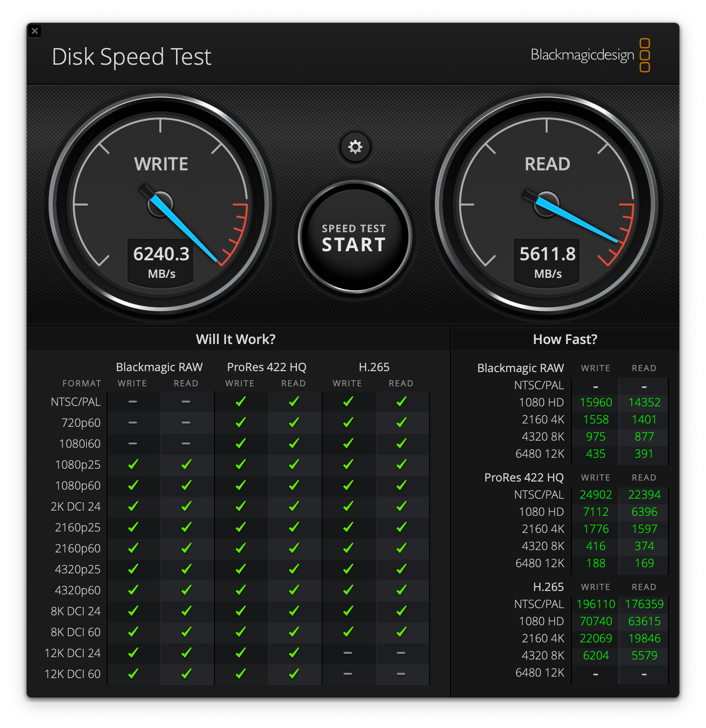Viewport: 706px width, 728px height.
Task: Click the H.265 column header in Will It Work
Action: [x=374, y=367]
